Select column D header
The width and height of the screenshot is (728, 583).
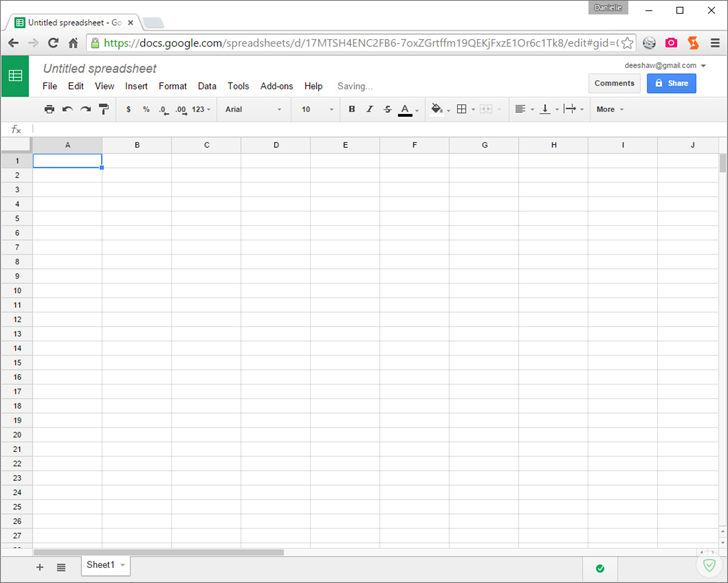pyautogui.click(x=276, y=145)
